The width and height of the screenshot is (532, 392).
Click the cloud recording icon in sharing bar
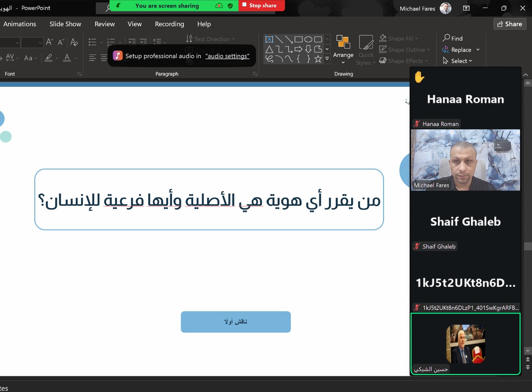pos(219,6)
